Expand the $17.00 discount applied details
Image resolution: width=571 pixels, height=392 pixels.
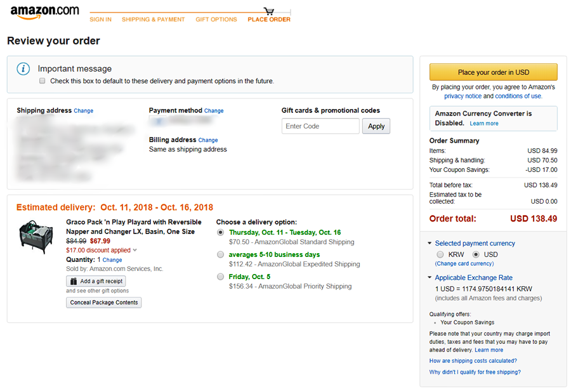[135, 251]
